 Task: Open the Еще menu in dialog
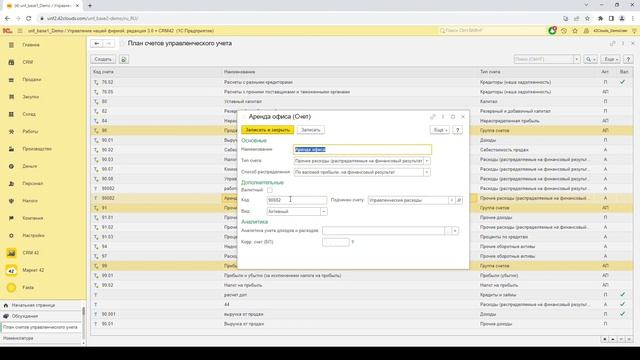(x=440, y=130)
